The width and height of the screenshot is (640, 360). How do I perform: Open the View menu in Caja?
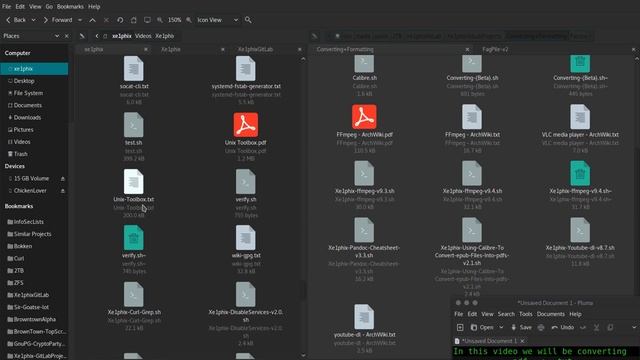(35, 7)
